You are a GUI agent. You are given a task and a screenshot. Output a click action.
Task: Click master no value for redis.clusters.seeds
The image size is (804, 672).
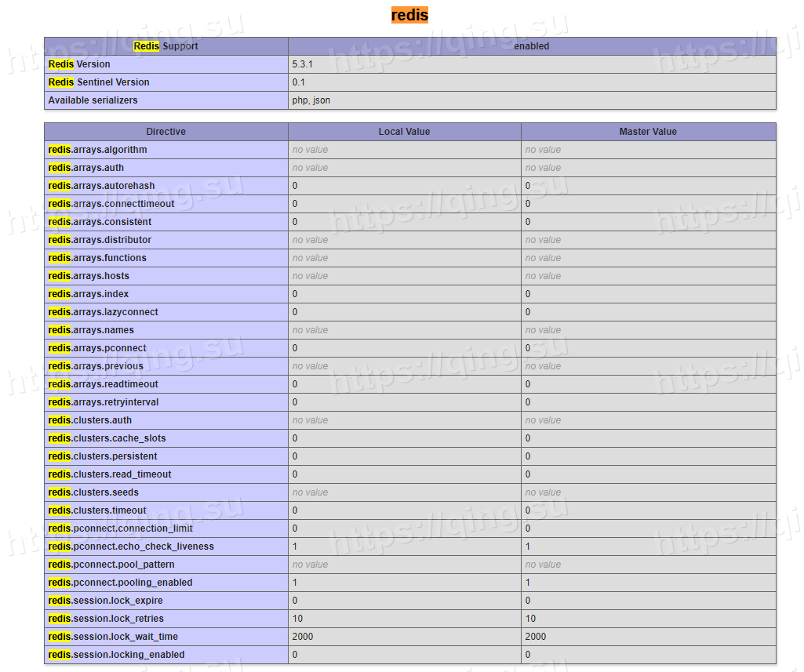(543, 492)
